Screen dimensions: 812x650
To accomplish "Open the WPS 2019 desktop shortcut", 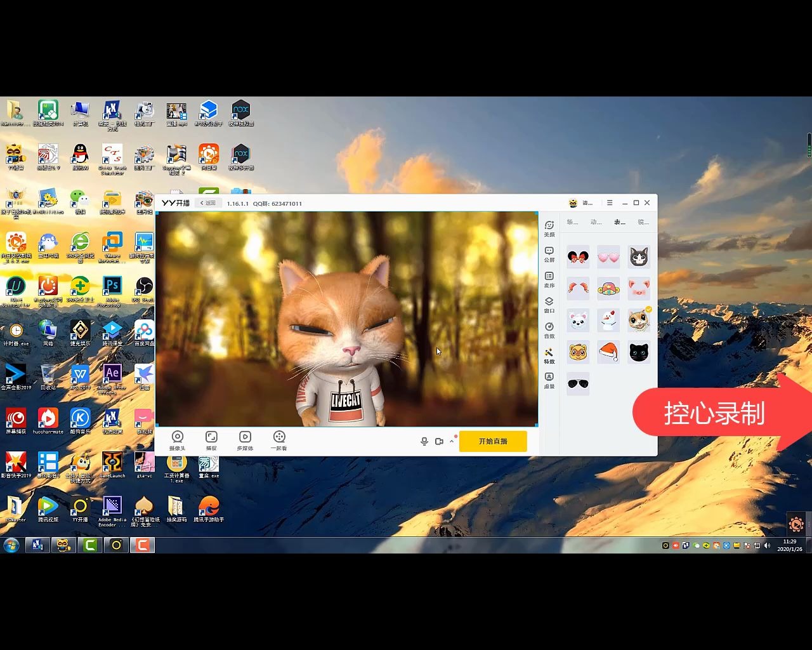I will 80,377.
